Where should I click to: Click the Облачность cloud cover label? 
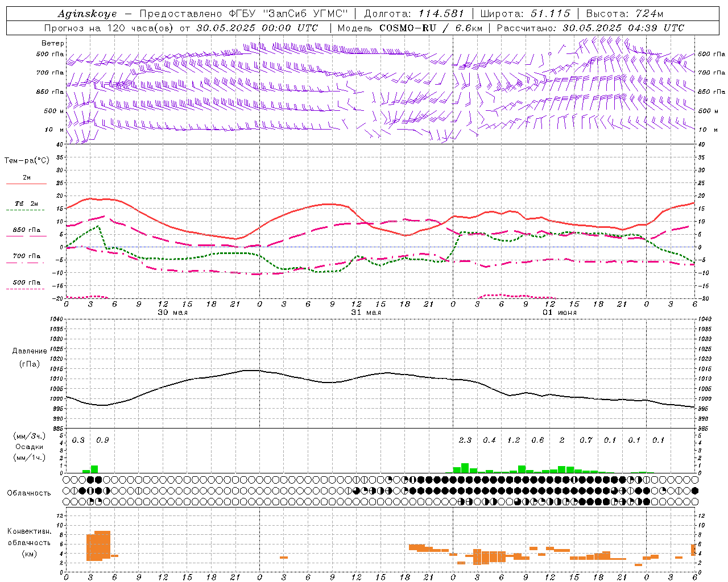28,493
